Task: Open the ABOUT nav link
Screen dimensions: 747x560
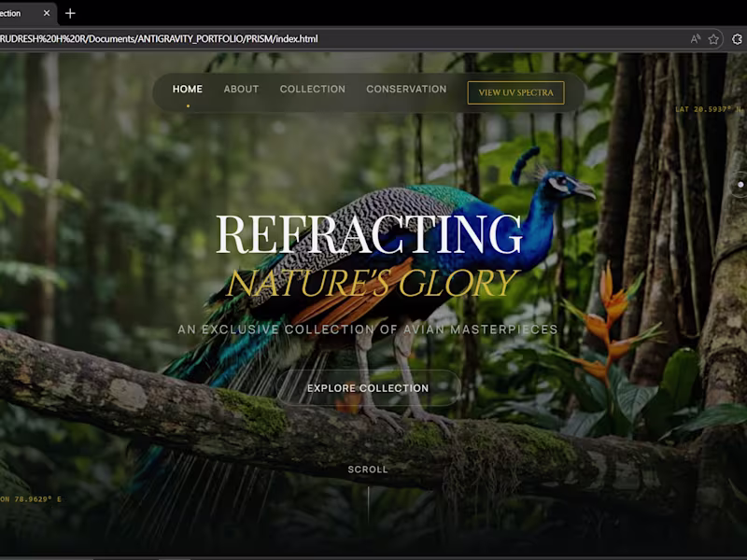Action: (241, 89)
